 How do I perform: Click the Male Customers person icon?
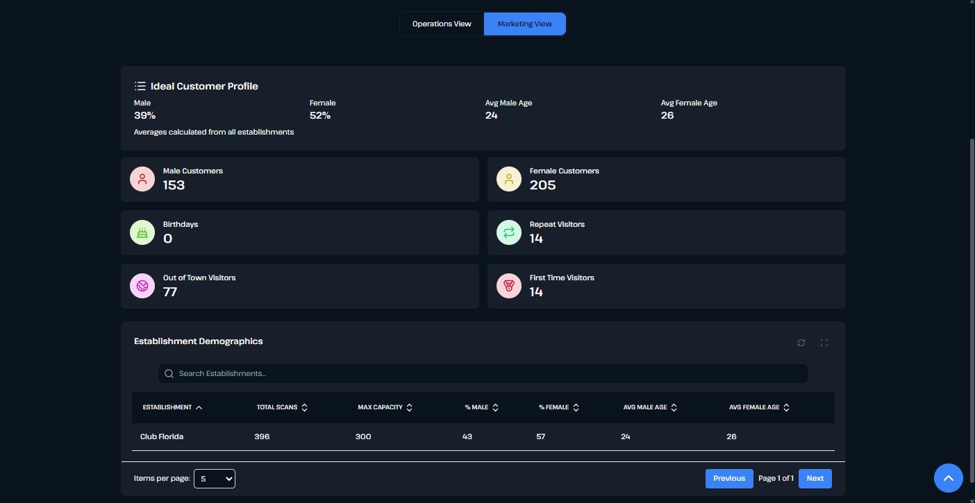click(x=142, y=179)
